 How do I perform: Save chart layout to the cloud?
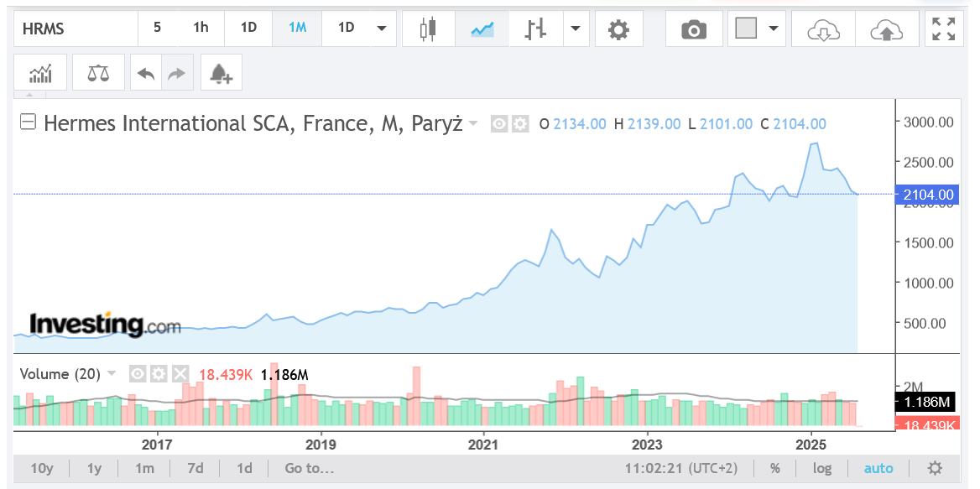coord(886,29)
